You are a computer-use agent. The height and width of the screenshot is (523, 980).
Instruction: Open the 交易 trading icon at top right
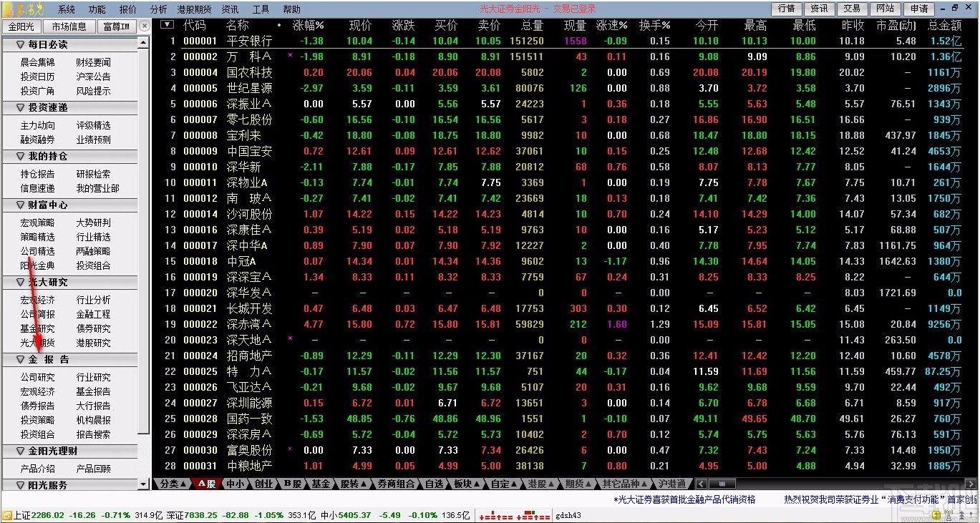coord(852,9)
